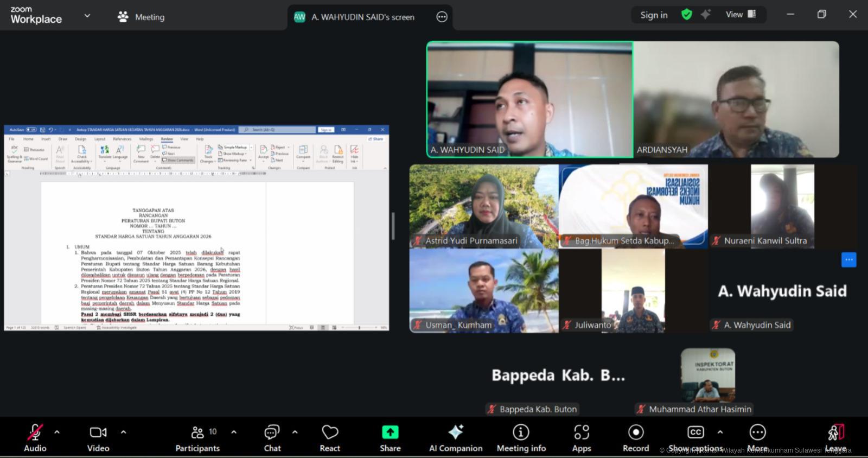868x458 pixels.
Task: Start recording with Record button
Action: point(636,438)
